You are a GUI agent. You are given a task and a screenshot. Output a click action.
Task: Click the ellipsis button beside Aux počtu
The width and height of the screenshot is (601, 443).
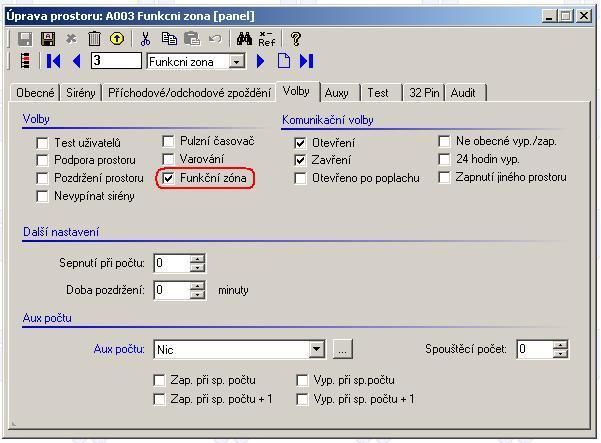(342, 350)
